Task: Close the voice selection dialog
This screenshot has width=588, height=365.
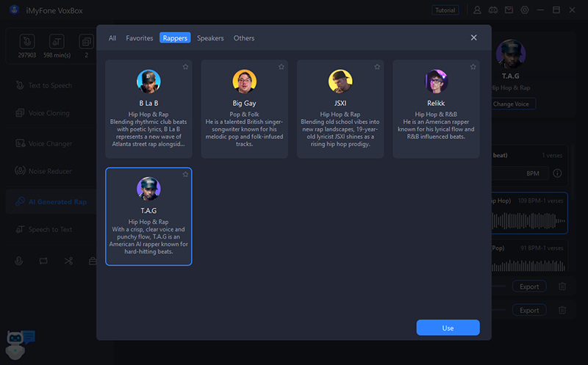Action: pos(473,37)
